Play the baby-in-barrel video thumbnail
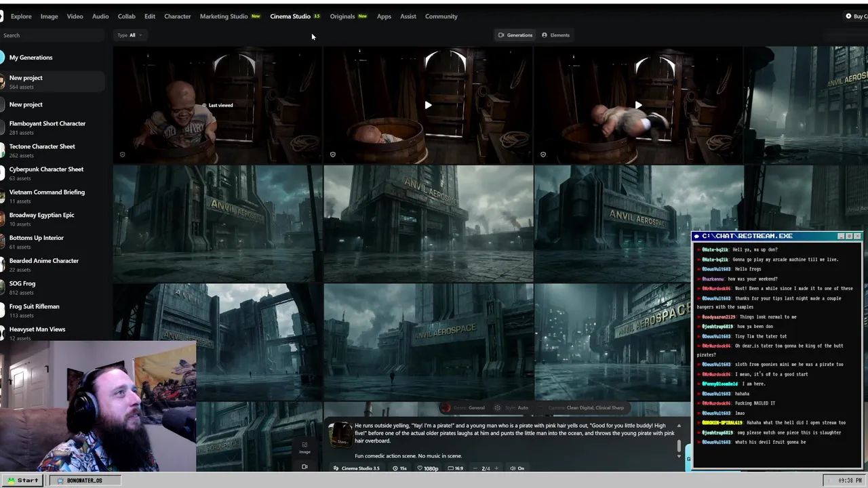 (428, 105)
